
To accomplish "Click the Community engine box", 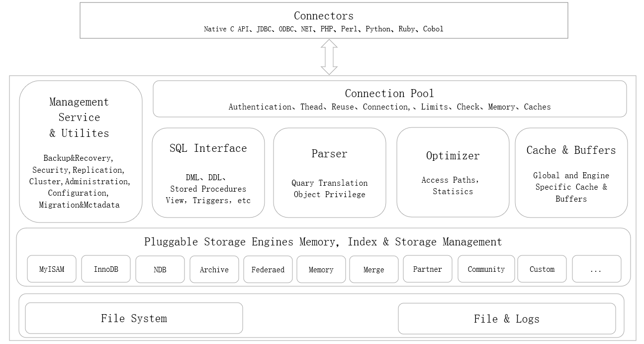I will pyautogui.click(x=486, y=269).
